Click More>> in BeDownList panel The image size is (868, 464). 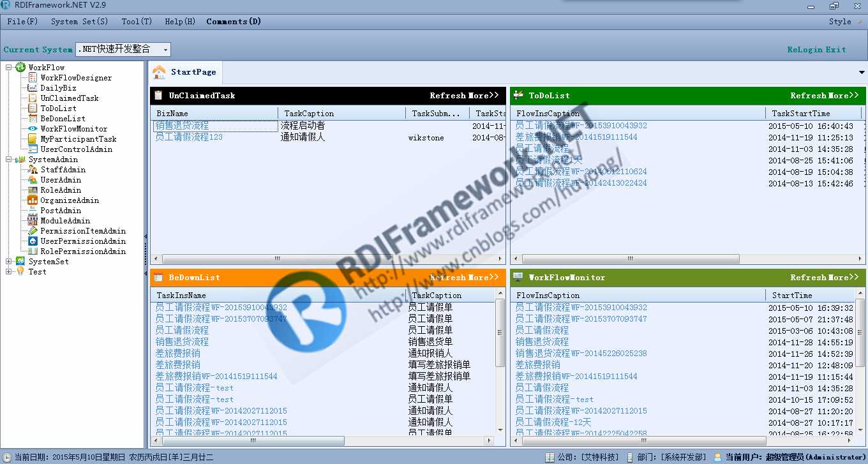484,278
